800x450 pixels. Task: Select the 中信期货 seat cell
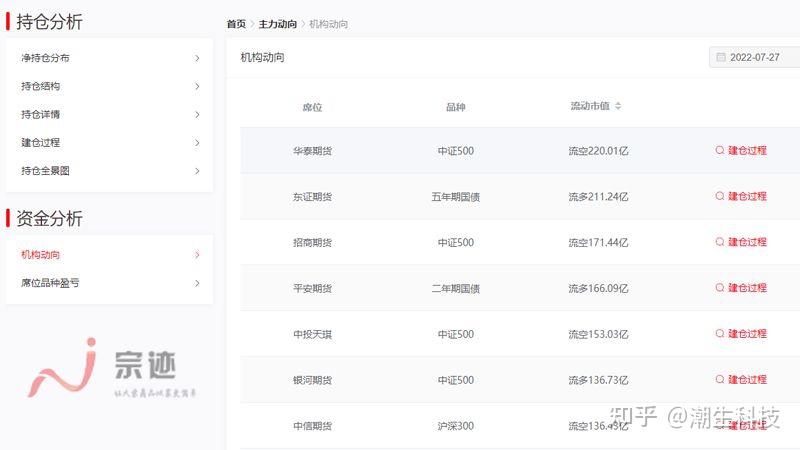point(312,426)
